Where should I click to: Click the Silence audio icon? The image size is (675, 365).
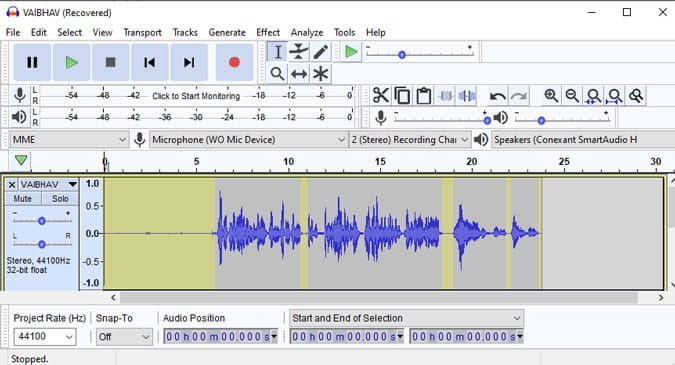467,96
